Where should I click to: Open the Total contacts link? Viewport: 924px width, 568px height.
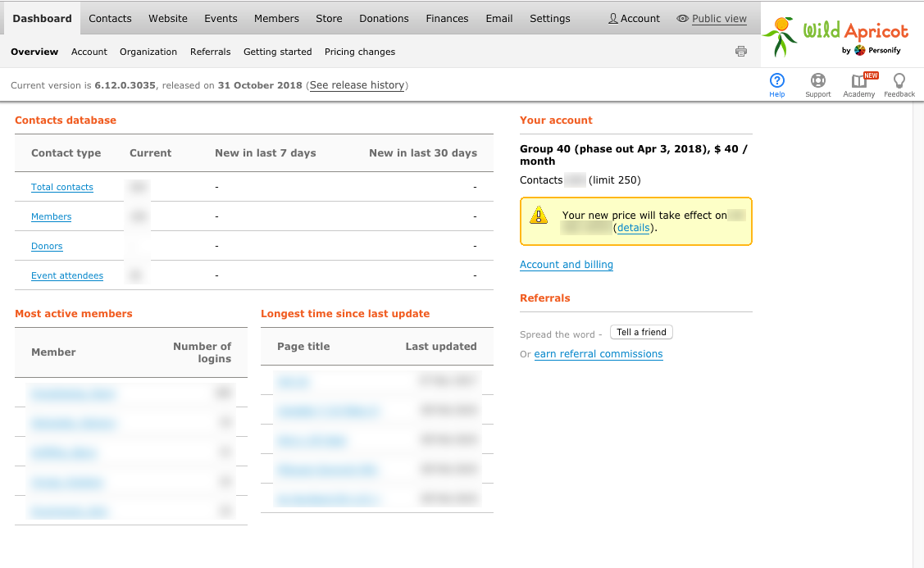click(62, 187)
